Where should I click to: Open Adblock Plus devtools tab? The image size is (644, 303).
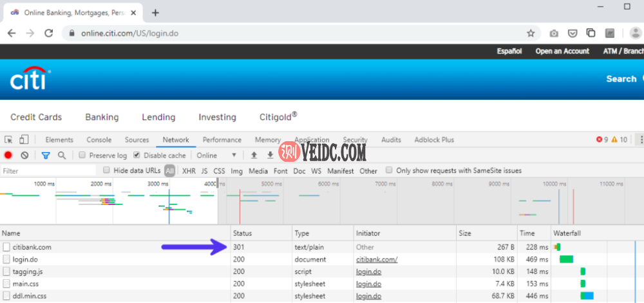pos(434,140)
